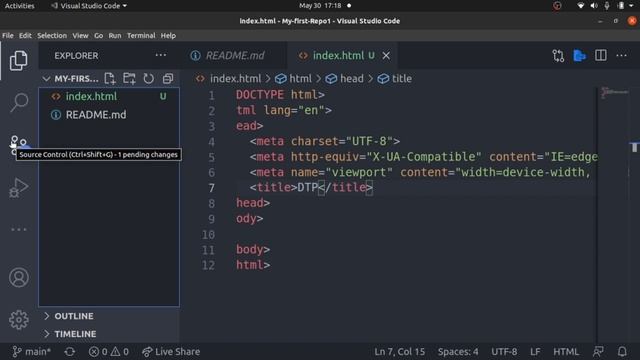The image size is (640, 360).
Task: Change end of line sequence LF
Action: [535, 351]
